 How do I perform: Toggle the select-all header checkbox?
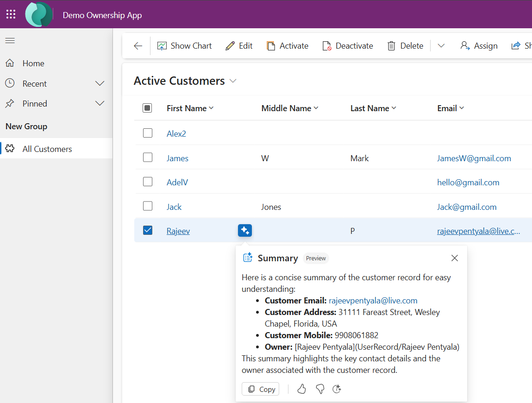pyautogui.click(x=147, y=108)
